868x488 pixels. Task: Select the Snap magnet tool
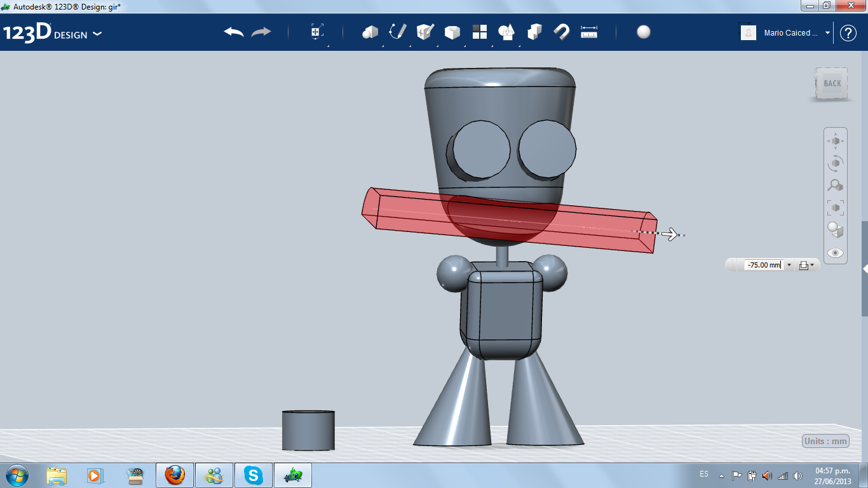coord(562,32)
